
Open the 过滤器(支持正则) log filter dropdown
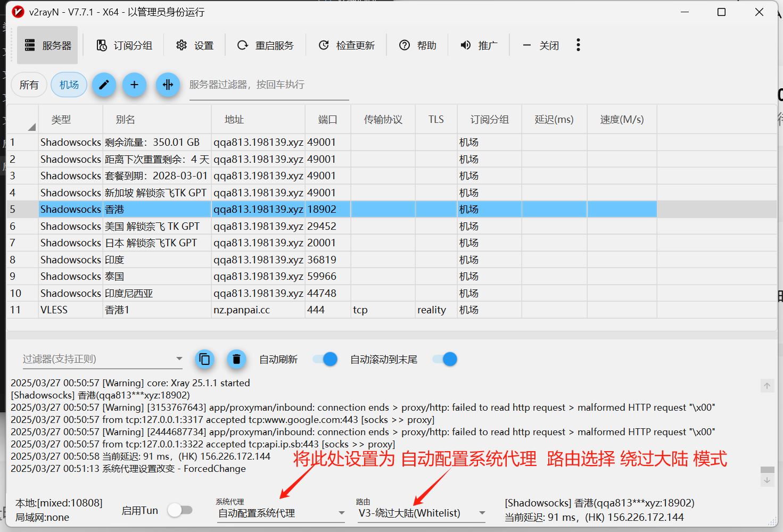point(102,359)
